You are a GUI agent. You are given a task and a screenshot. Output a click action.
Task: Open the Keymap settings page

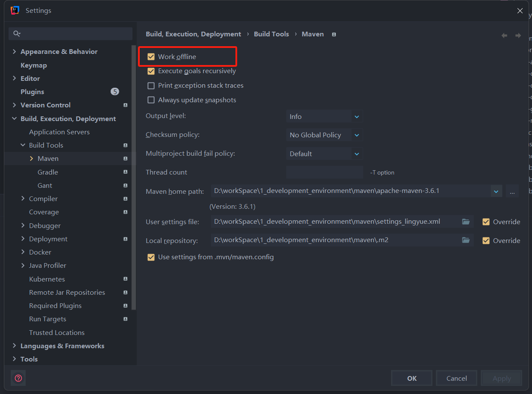(34, 65)
